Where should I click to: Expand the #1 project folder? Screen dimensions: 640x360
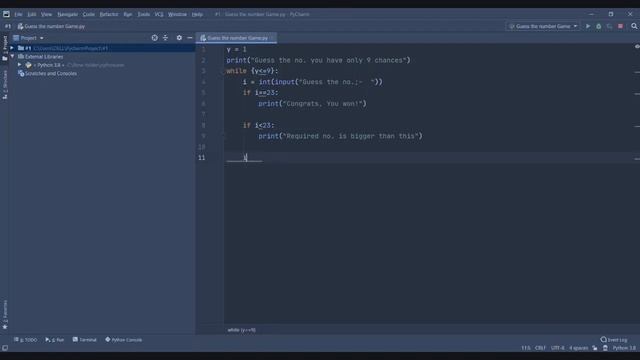pyautogui.click(x=12, y=48)
